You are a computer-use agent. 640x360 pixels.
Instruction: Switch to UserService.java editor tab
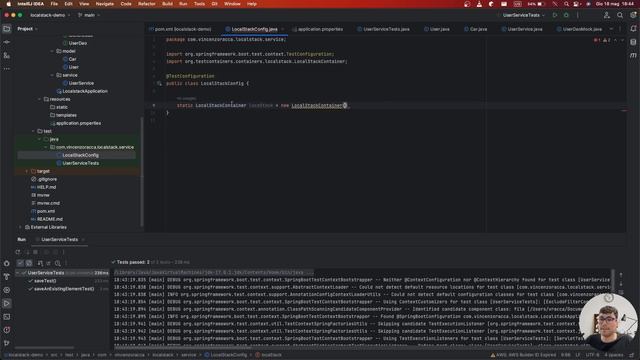(x=522, y=29)
